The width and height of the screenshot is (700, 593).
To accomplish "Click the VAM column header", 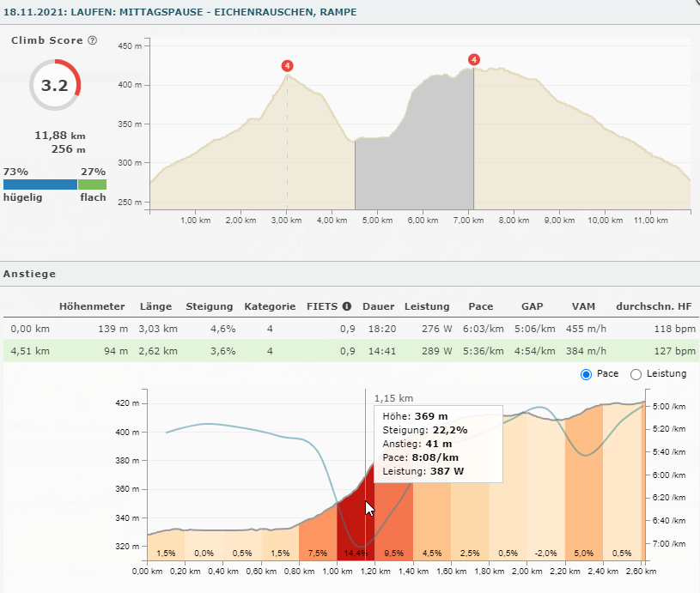I will [x=583, y=306].
